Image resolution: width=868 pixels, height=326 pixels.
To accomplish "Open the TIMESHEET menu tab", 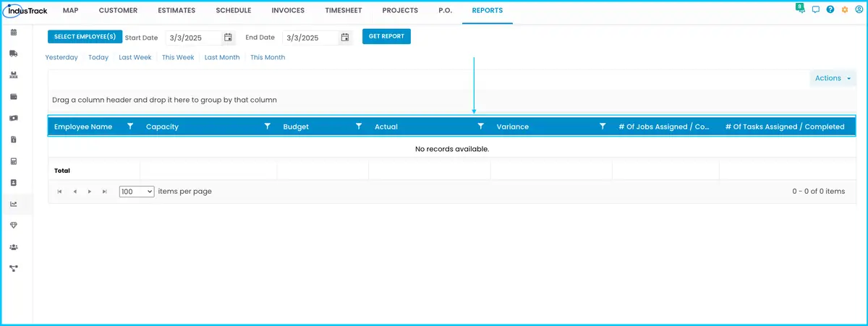I will click(344, 11).
